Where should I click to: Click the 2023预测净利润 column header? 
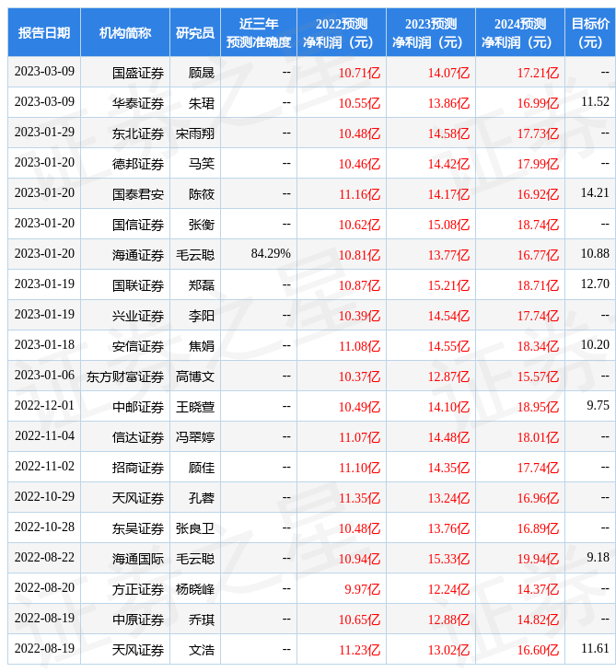431,32
